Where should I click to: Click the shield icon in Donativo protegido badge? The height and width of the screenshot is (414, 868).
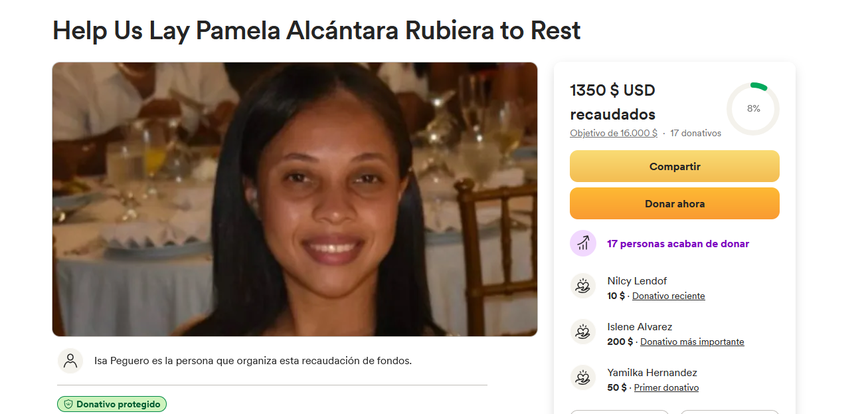pos(68,404)
